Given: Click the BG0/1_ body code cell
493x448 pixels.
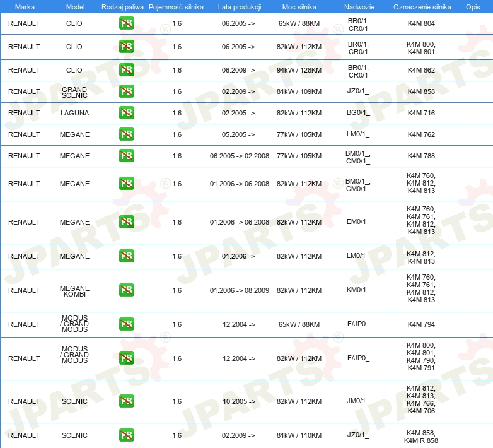Looking at the screenshot, I should pos(358,112).
